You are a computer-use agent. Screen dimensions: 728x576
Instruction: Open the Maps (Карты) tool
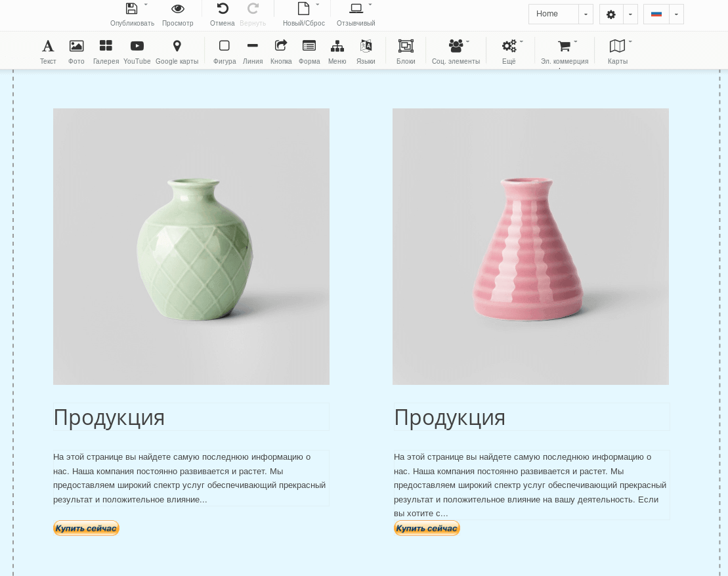click(618, 52)
